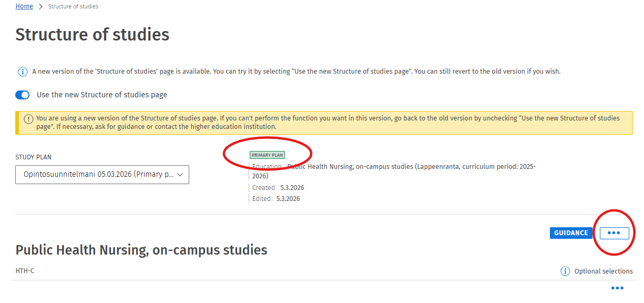The height and width of the screenshot is (303, 644).
Task: Click the info icon beside new version notice
Action: click(x=23, y=72)
